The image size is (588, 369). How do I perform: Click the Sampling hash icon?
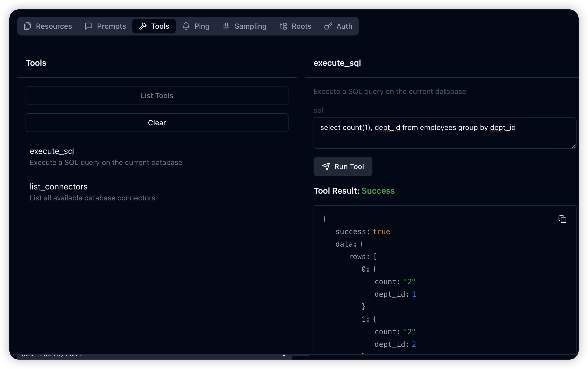click(x=226, y=26)
